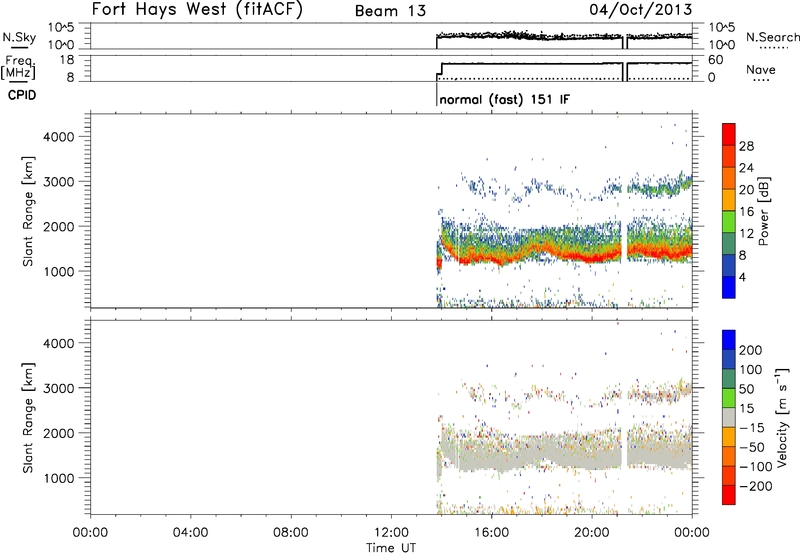Click the left '10^5' tick of noise panel
Viewport: 800px width, 554px height.
pos(61,27)
